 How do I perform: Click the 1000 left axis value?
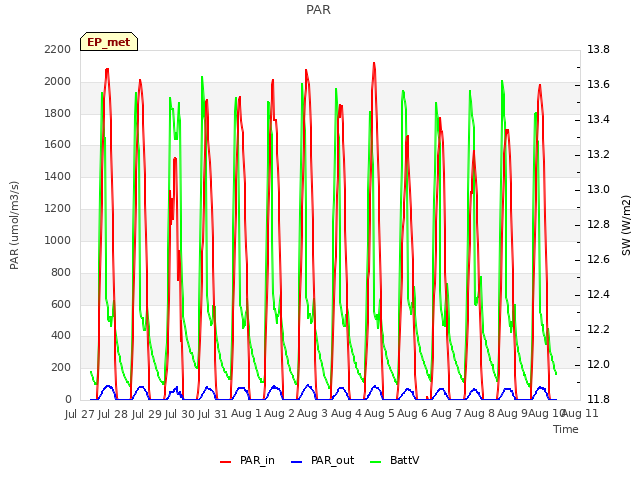point(58,240)
